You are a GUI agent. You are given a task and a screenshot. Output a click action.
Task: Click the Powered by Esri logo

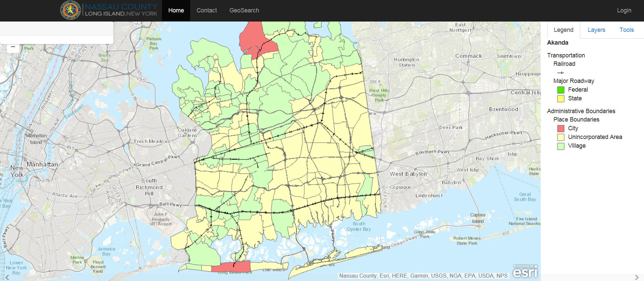coord(525,271)
